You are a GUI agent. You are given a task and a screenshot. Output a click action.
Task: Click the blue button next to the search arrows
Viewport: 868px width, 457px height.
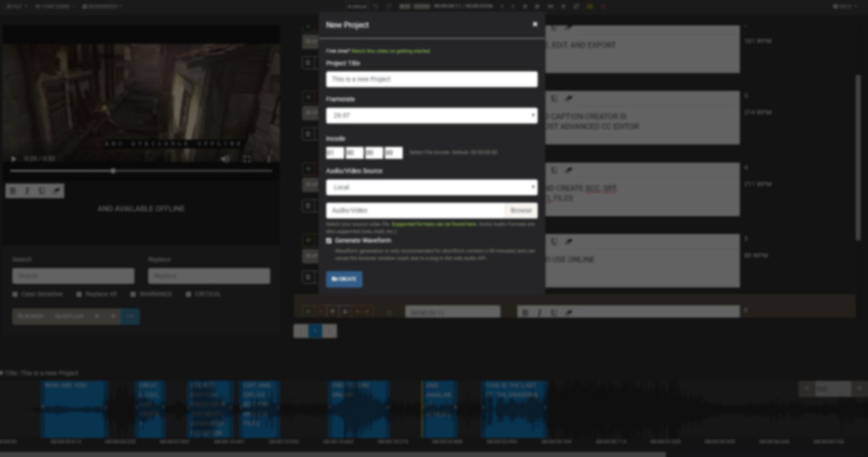click(130, 316)
